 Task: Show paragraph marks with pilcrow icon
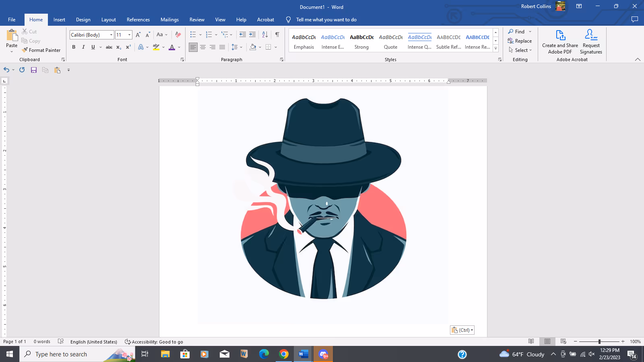point(277,35)
